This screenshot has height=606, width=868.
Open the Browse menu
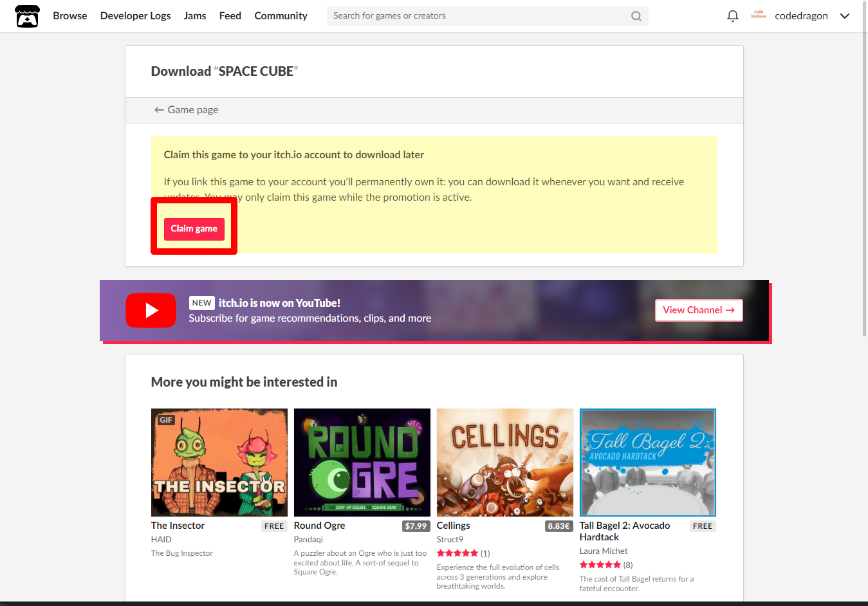[x=70, y=16]
